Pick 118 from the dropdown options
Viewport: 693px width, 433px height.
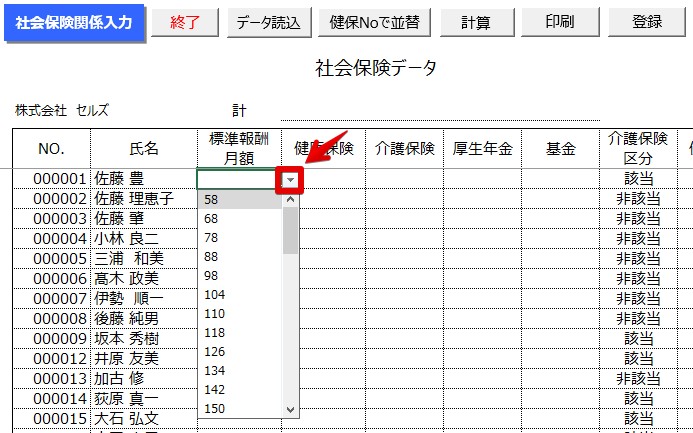(240, 332)
